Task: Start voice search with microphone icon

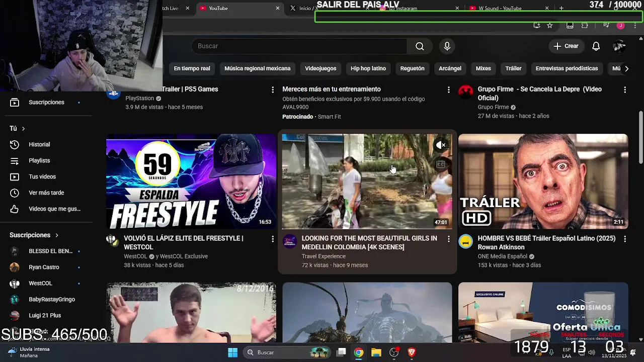Action: pos(447,46)
